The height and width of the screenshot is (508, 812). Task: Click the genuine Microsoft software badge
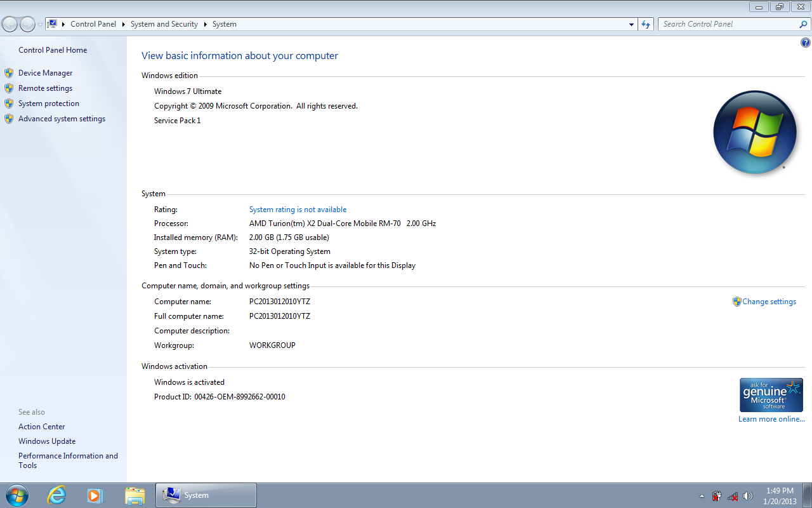[x=771, y=395]
